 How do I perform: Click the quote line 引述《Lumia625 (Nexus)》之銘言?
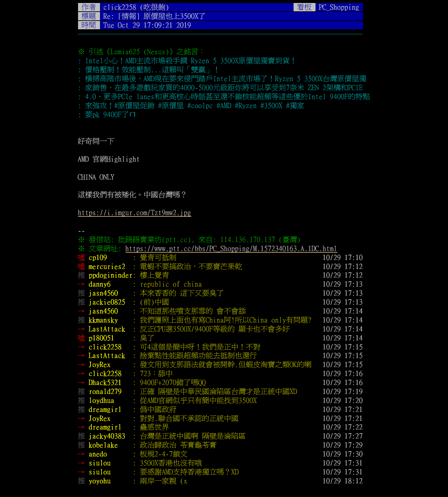141,52
